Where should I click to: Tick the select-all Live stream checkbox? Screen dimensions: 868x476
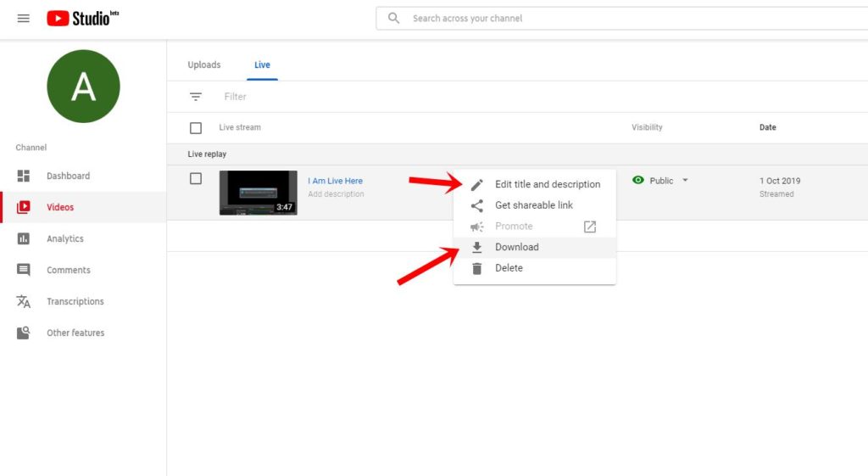tap(196, 128)
